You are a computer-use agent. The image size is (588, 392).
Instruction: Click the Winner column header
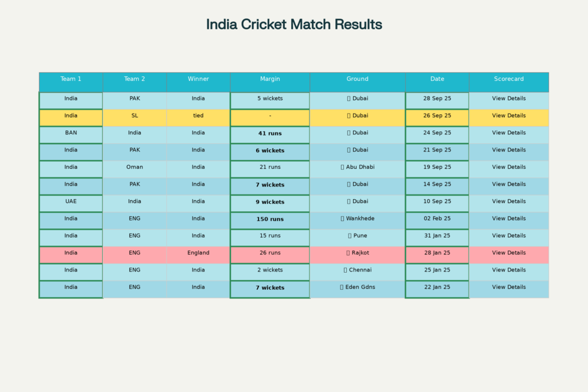point(198,79)
